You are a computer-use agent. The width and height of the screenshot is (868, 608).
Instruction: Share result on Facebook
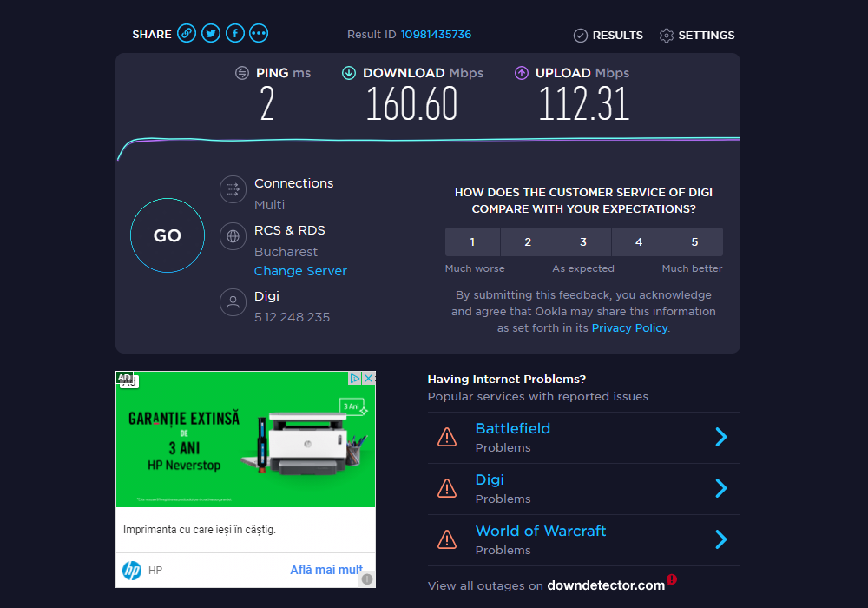(x=234, y=34)
